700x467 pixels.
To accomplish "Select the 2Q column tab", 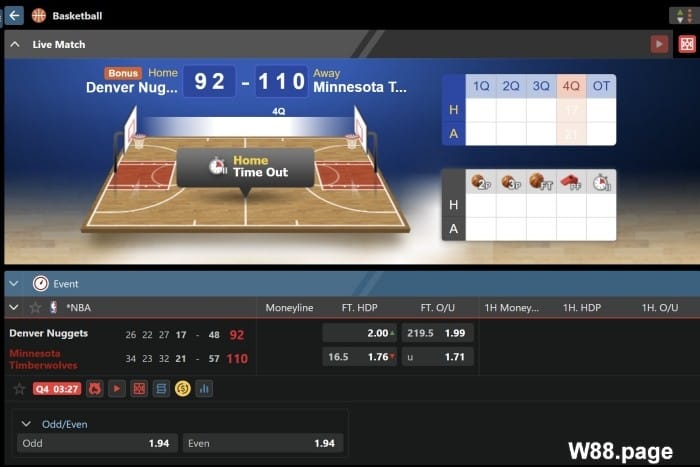I will click(511, 86).
